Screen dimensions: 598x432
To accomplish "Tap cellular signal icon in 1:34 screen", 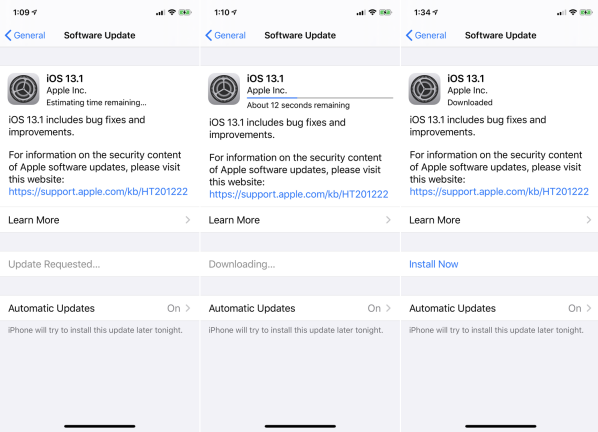I will coord(561,13).
